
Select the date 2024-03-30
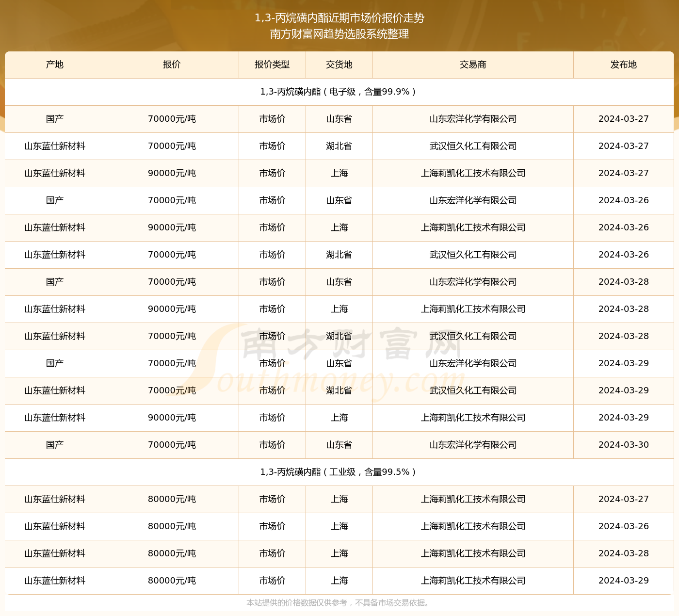624,445
